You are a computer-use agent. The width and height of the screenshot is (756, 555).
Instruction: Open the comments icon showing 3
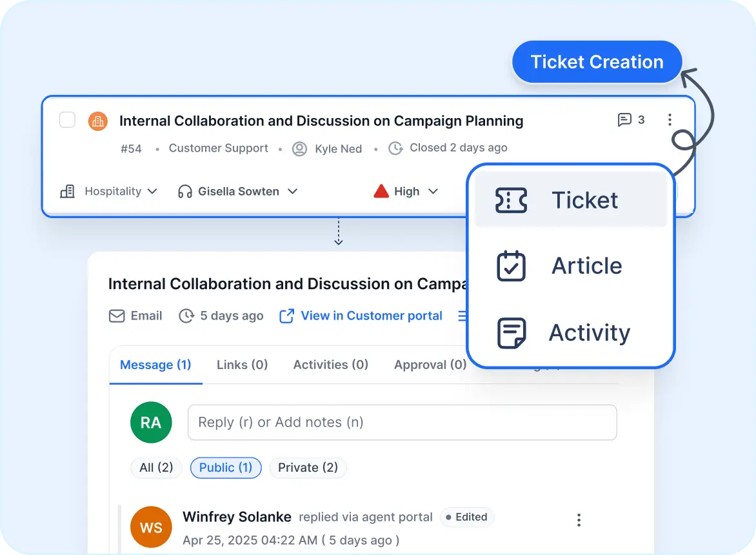click(625, 120)
